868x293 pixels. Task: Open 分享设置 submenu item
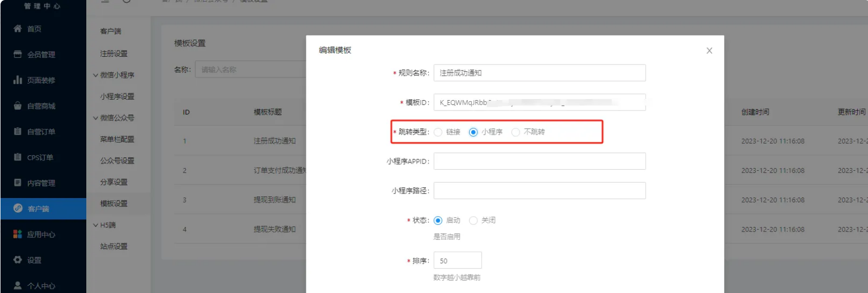click(x=114, y=182)
